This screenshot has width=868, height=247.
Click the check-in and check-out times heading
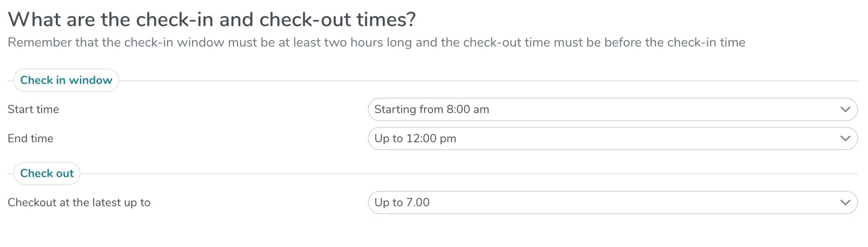(x=212, y=20)
